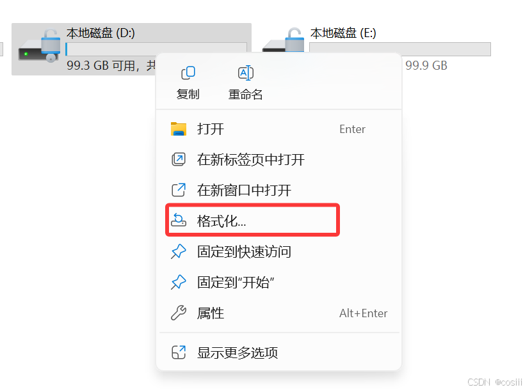
Task: Open 属性 from the context menu
Action: click(x=279, y=313)
